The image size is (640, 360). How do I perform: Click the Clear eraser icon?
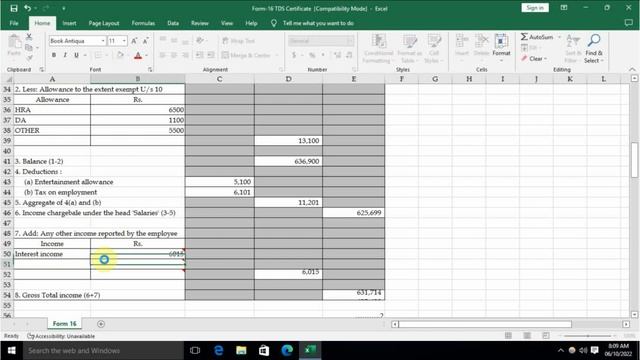(524, 59)
